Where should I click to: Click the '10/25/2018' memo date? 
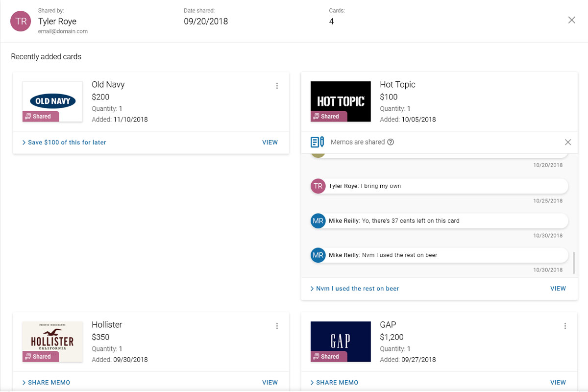tap(548, 201)
